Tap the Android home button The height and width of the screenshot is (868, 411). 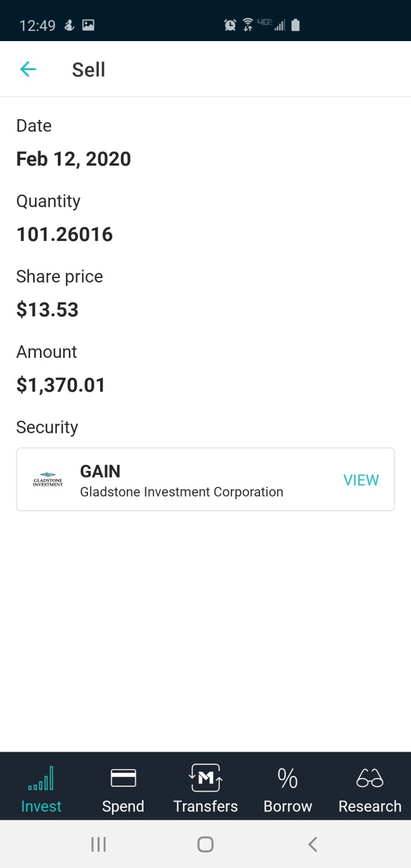(x=205, y=844)
